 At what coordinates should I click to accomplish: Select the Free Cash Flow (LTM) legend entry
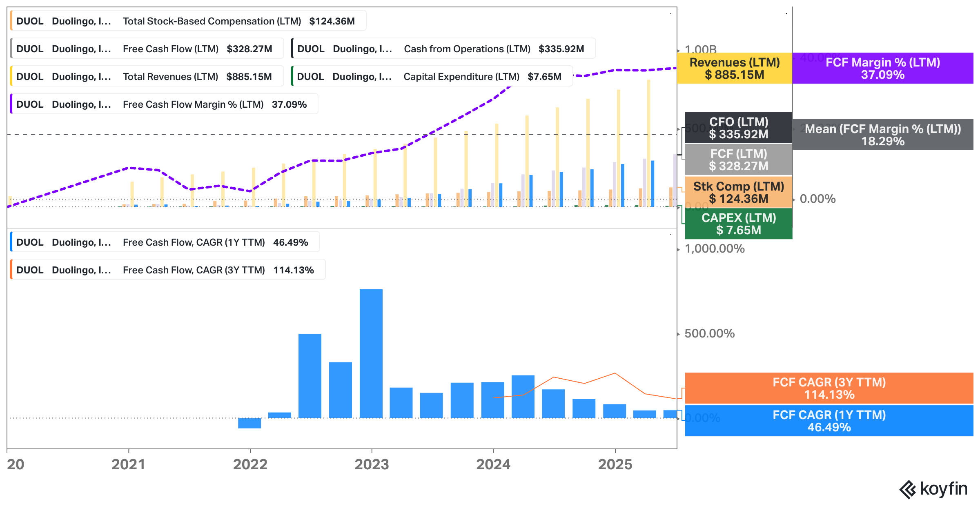[x=147, y=49]
